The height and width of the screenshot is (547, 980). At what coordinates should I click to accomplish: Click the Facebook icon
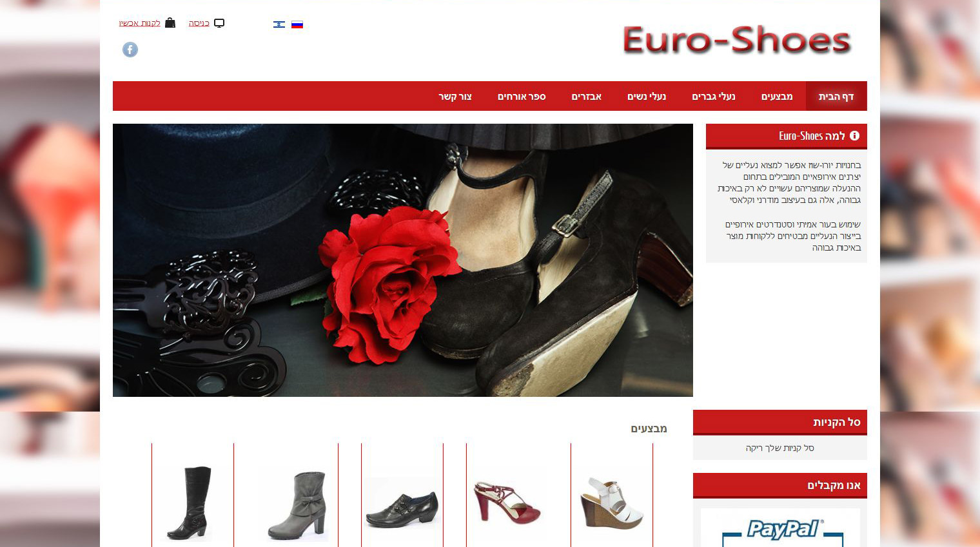click(130, 50)
